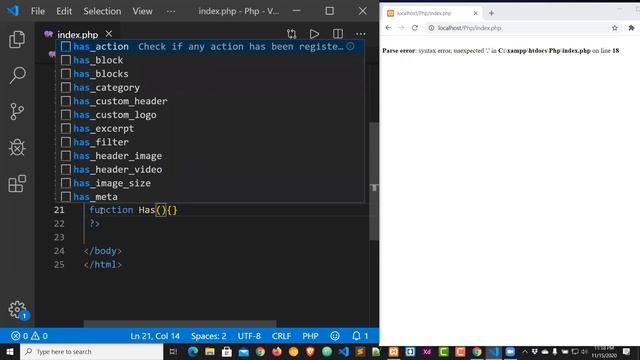The width and height of the screenshot is (640, 360).
Task: Change language mode via PHP
Action: tap(310, 336)
